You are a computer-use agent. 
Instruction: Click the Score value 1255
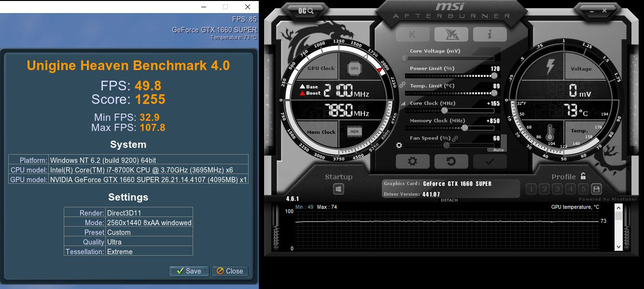pyautogui.click(x=150, y=100)
